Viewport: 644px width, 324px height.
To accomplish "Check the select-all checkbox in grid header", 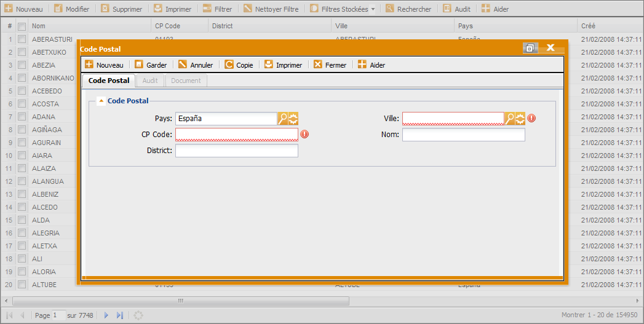I will click(x=22, y=26).
